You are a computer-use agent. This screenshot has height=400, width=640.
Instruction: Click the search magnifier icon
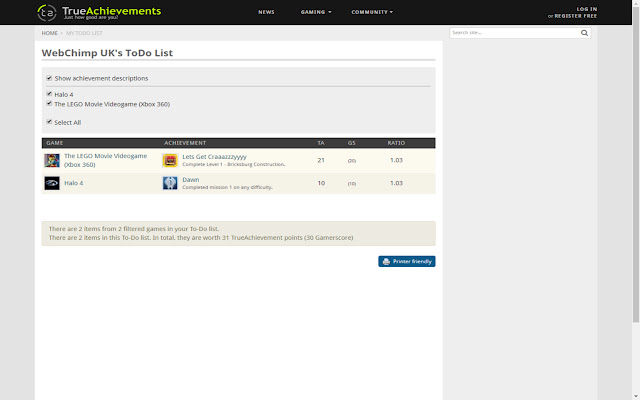tap(584, 33)
